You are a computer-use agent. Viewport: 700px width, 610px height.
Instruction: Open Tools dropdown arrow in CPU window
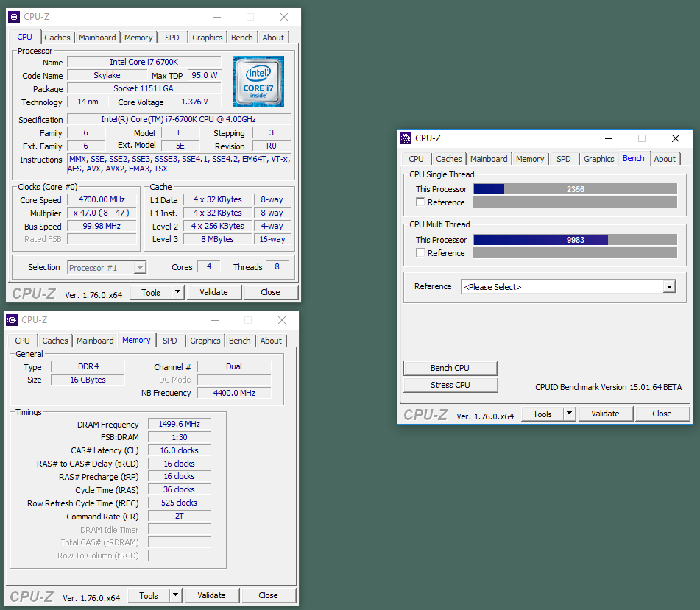click(x=177, y=292)
